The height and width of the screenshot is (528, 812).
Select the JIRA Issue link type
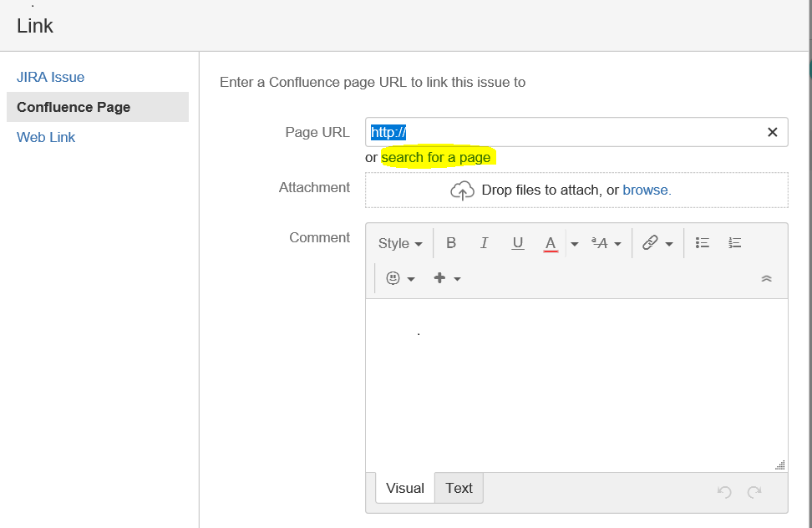point(50,77)
